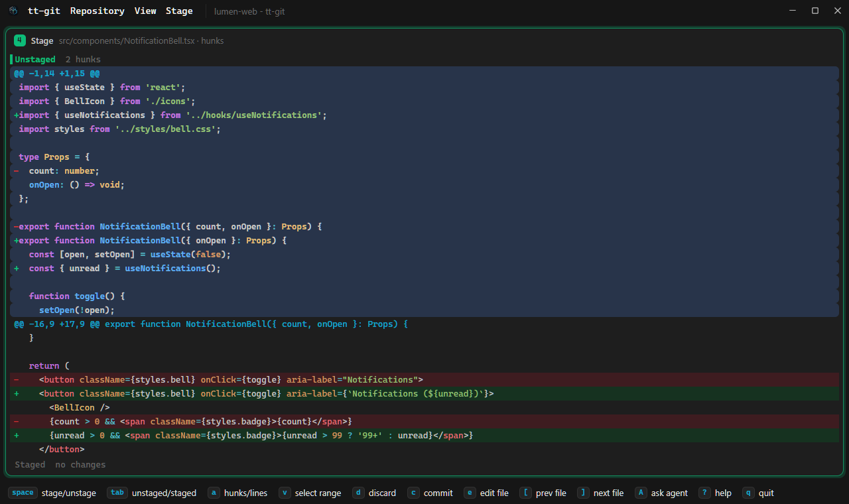Viewport: 849px width, 504px height.
Task: Click the removed button line with aria-label="Notifications"
Action: 424,379
